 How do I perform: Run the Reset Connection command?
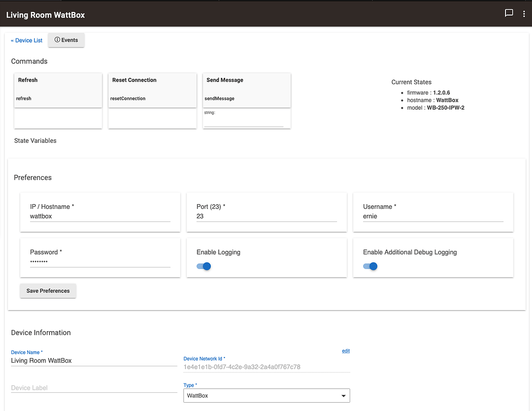point(152,90)
